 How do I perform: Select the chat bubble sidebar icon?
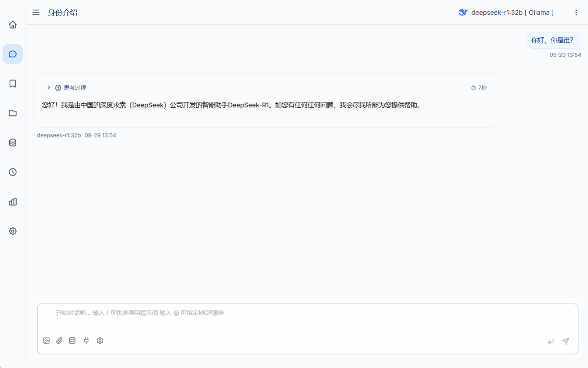click(13, 54)
